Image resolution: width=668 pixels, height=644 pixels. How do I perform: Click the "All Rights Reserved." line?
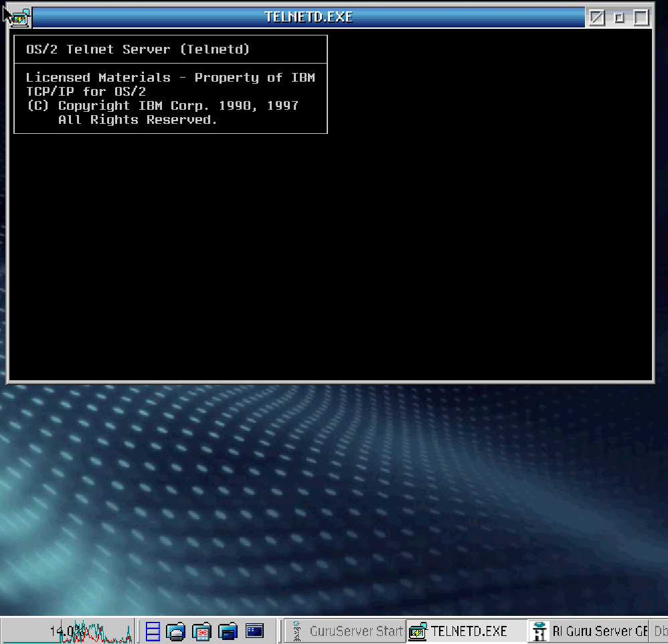[x=138, y=120]
